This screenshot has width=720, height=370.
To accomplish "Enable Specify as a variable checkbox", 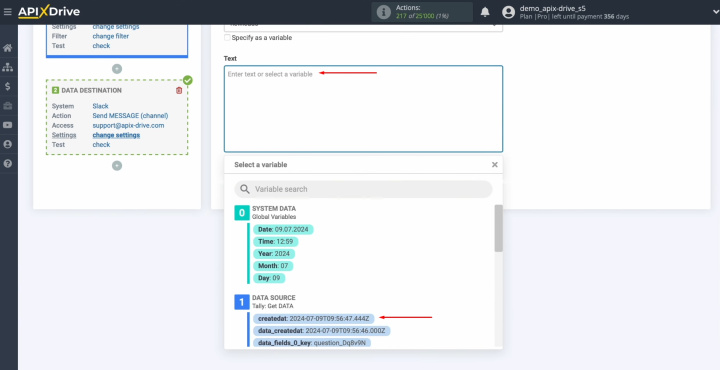I will [227, 38].
